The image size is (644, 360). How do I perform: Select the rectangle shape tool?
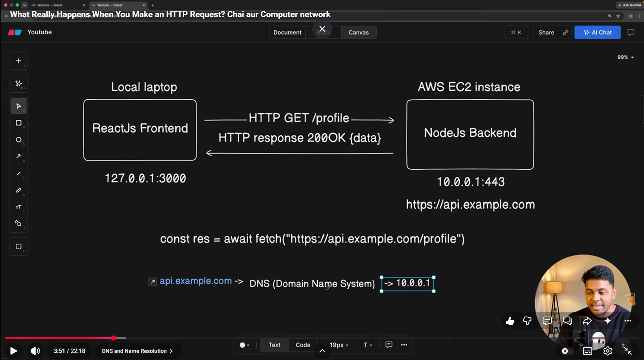tap(18, 123)
